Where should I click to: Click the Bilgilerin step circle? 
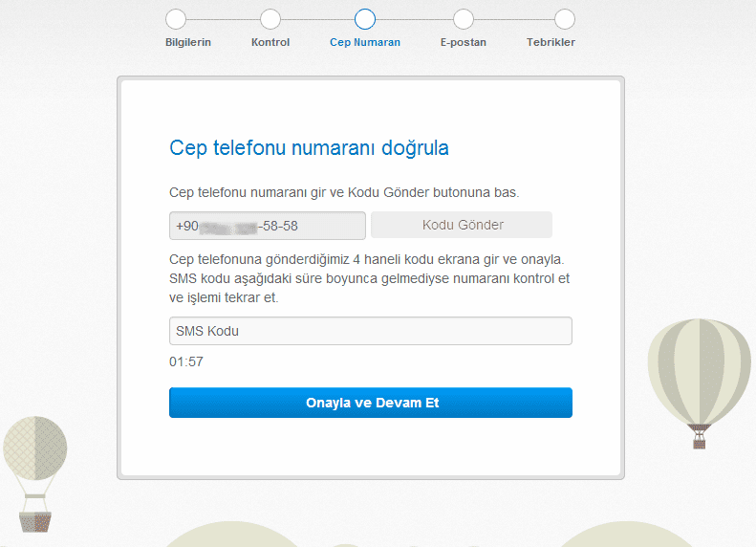click(176, 19)
